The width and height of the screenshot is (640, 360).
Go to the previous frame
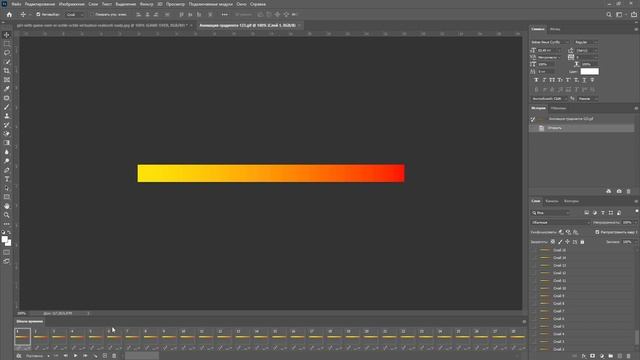click(66, 356)
